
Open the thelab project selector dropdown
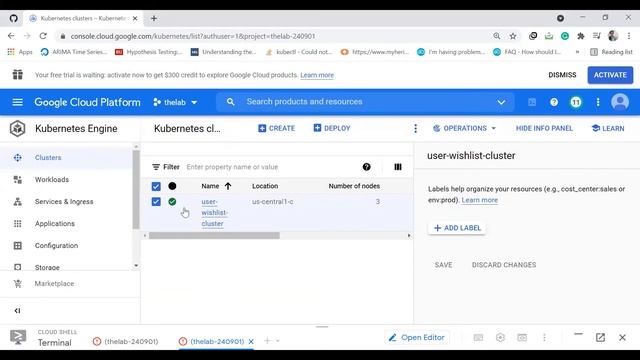175,102
